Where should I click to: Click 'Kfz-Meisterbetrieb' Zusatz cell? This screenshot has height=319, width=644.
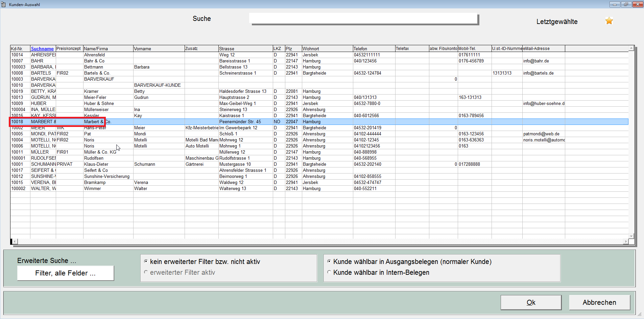click(x=202, y=128)
